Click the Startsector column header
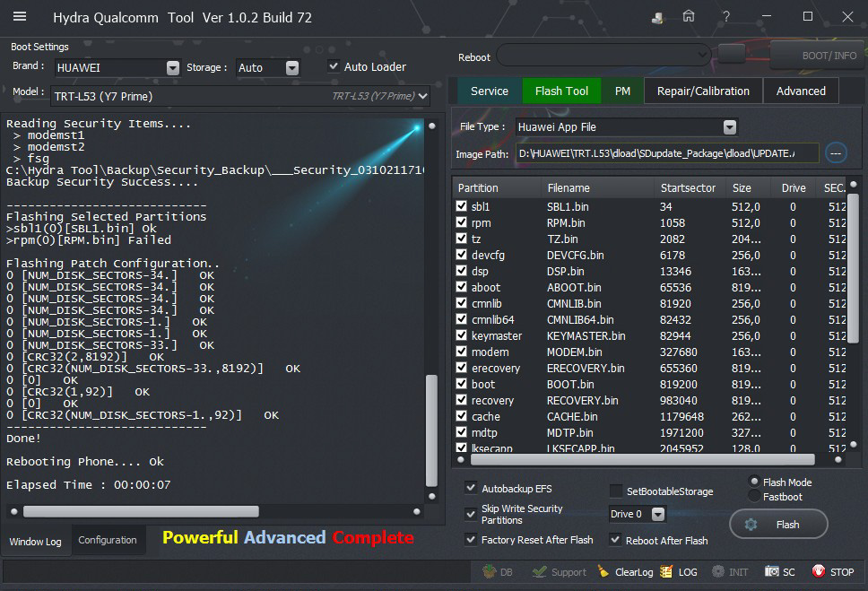The width and height of the screenshot is (868, 591). click(688, 187)
